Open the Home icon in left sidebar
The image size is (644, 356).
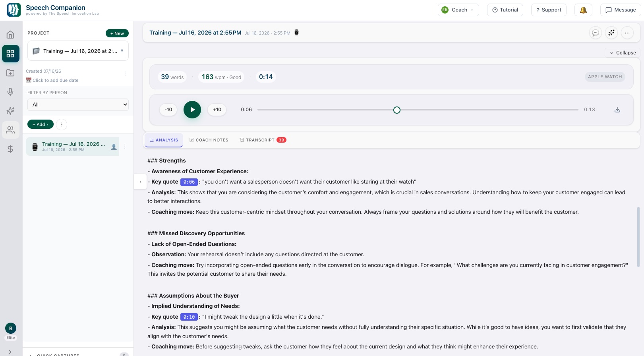coord(10,35)
